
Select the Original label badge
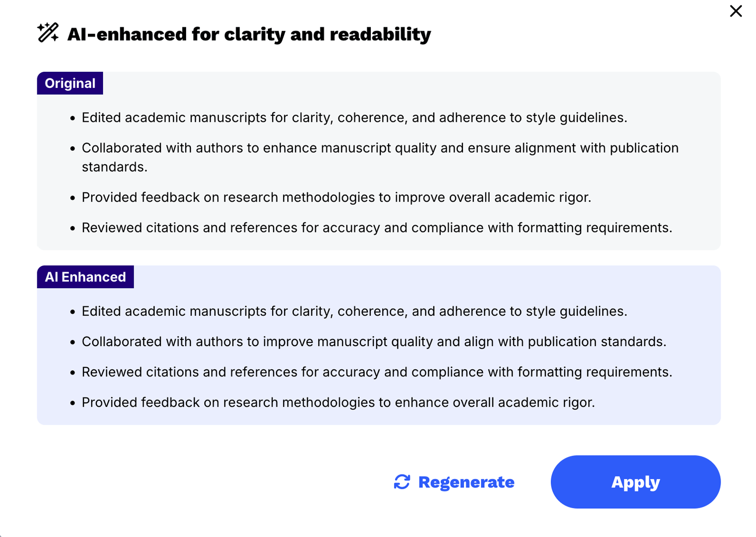[70, 83]
